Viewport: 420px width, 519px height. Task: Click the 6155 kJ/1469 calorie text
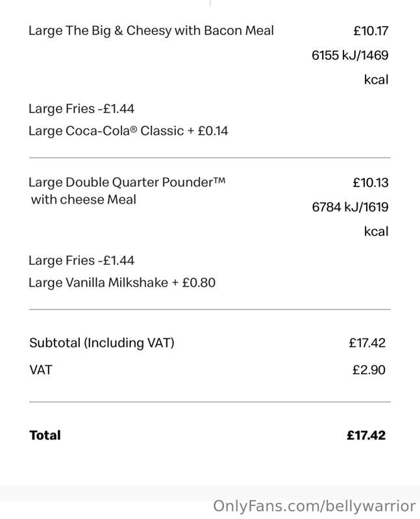click(350, 55)
